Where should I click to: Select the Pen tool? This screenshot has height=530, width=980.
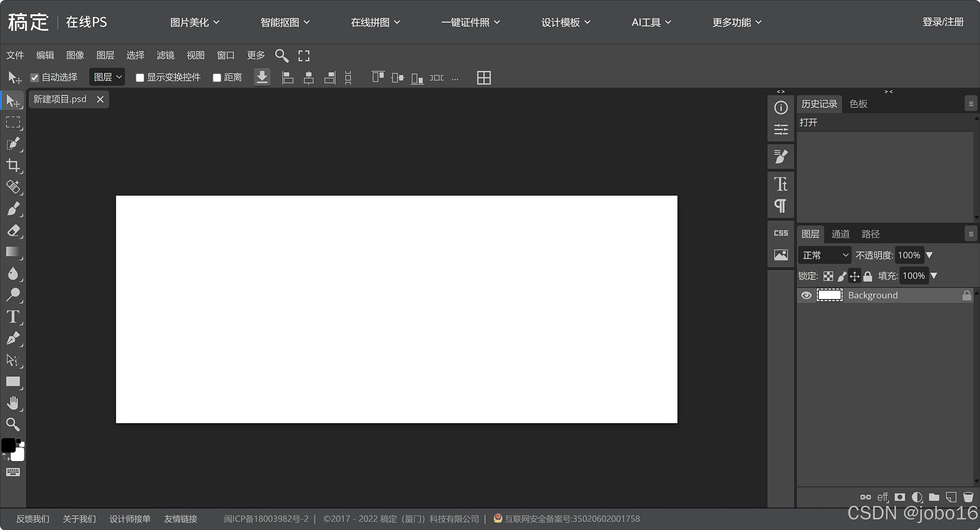coord(13,338)
